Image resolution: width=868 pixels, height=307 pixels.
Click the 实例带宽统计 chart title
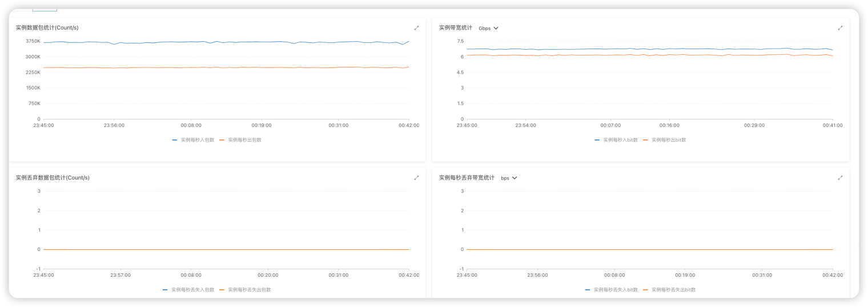pos(456,28)
